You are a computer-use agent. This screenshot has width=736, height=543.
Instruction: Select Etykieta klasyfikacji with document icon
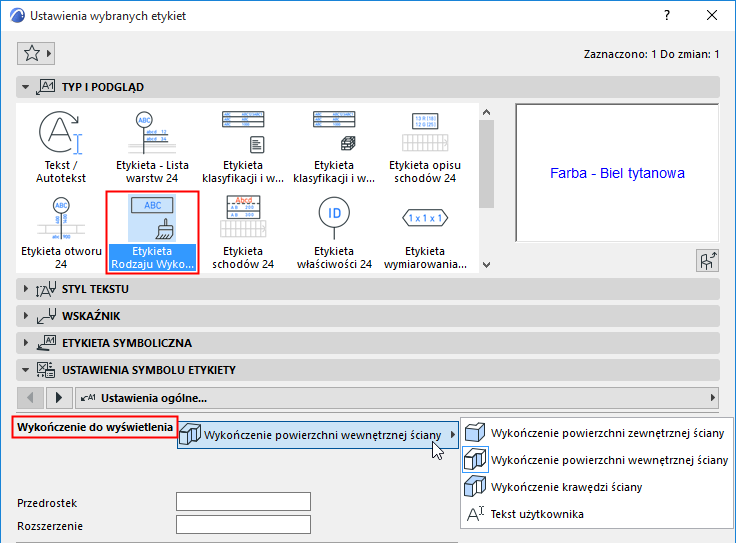point(243,147)
